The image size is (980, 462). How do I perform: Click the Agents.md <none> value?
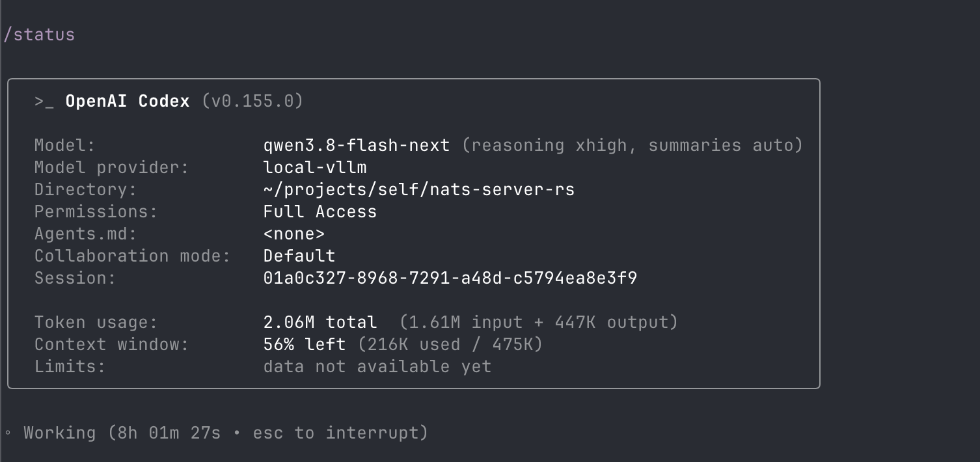tap(294, 234)
